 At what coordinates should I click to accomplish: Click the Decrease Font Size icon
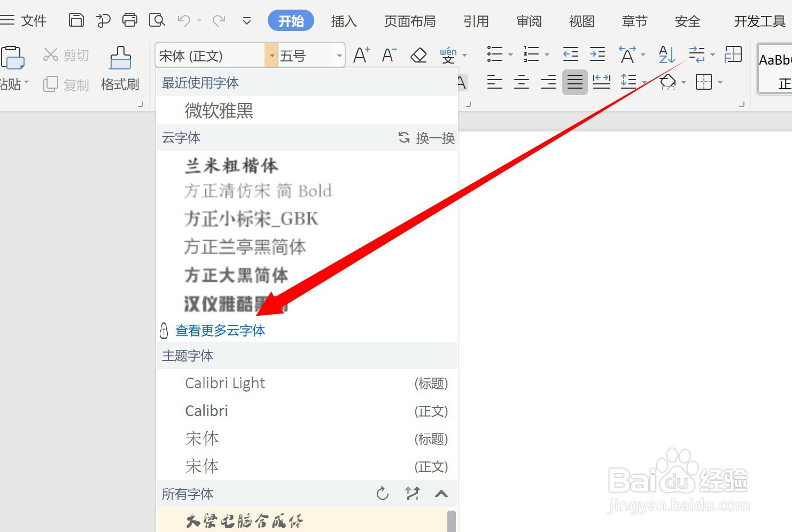[389, 53]
